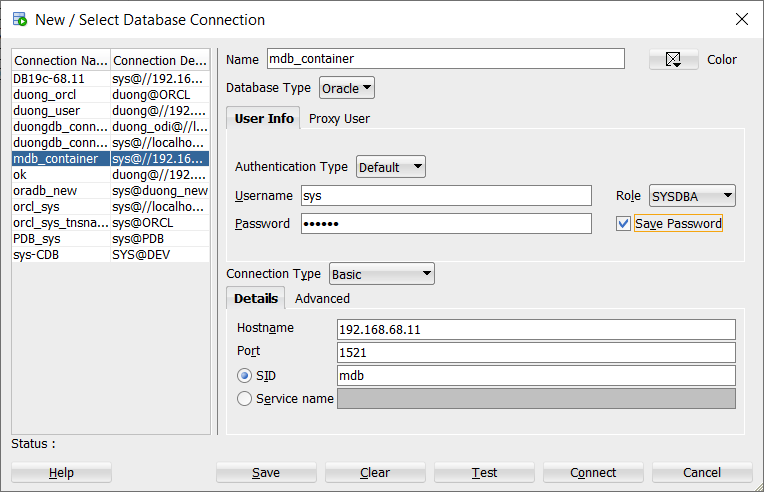Toggle the Save Password checkbox
Screen dimensions: 764x492
click(x=623, y=224)
